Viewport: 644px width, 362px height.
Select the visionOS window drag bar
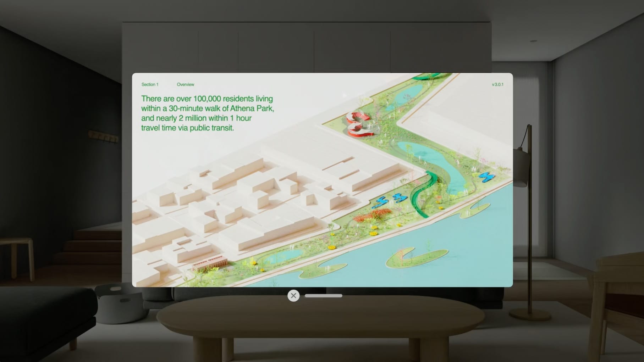(323, 296)
